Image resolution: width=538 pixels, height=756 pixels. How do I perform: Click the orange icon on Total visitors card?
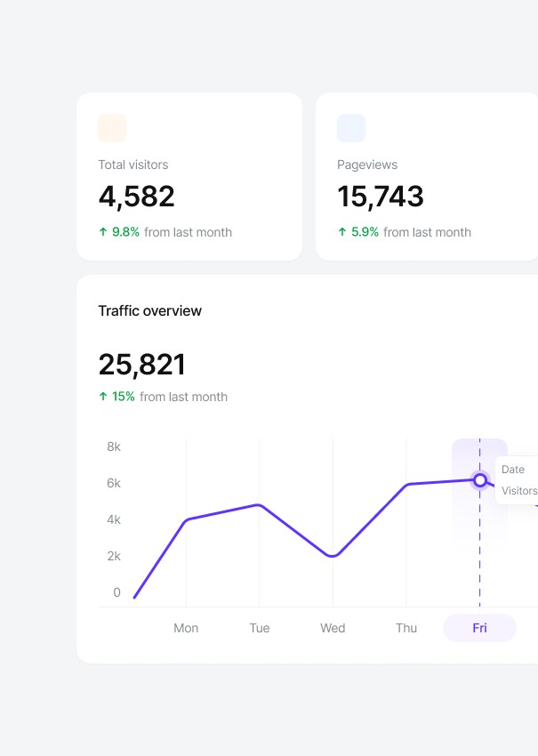coord(112,128)
